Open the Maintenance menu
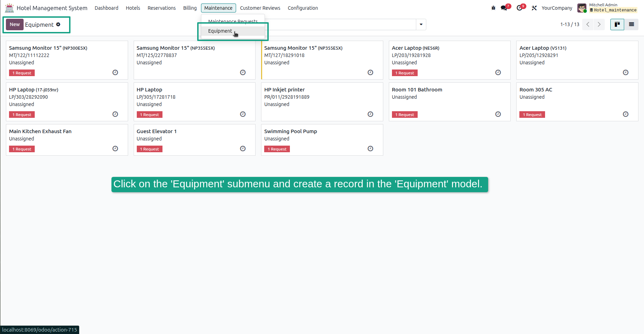This screenshot has height=334, width=644. click(218, 8)
